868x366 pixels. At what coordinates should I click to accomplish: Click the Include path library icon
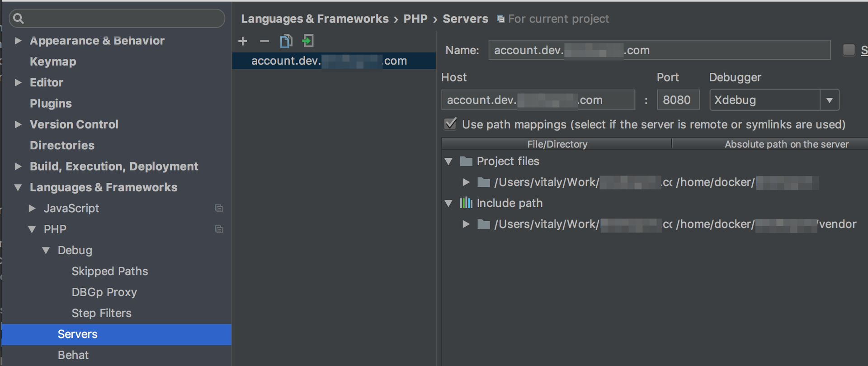tap(466, 203)
